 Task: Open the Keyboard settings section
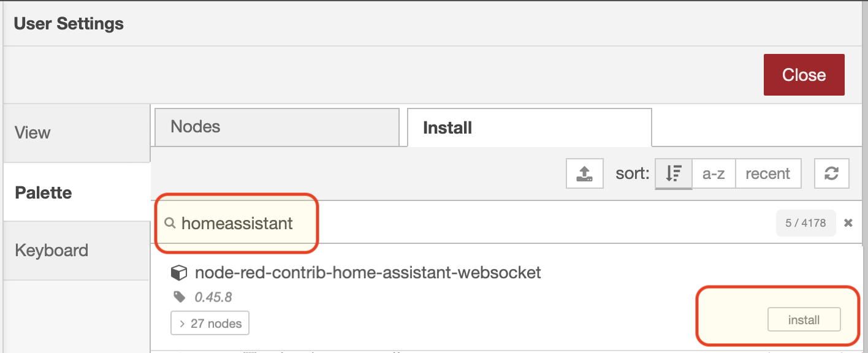77,251
